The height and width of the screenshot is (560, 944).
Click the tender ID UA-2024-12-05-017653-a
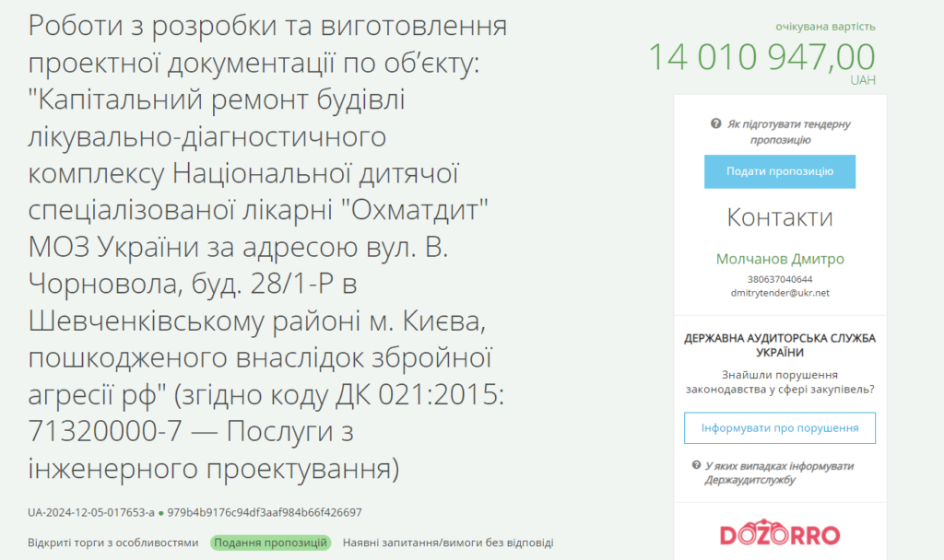point(91,512)
